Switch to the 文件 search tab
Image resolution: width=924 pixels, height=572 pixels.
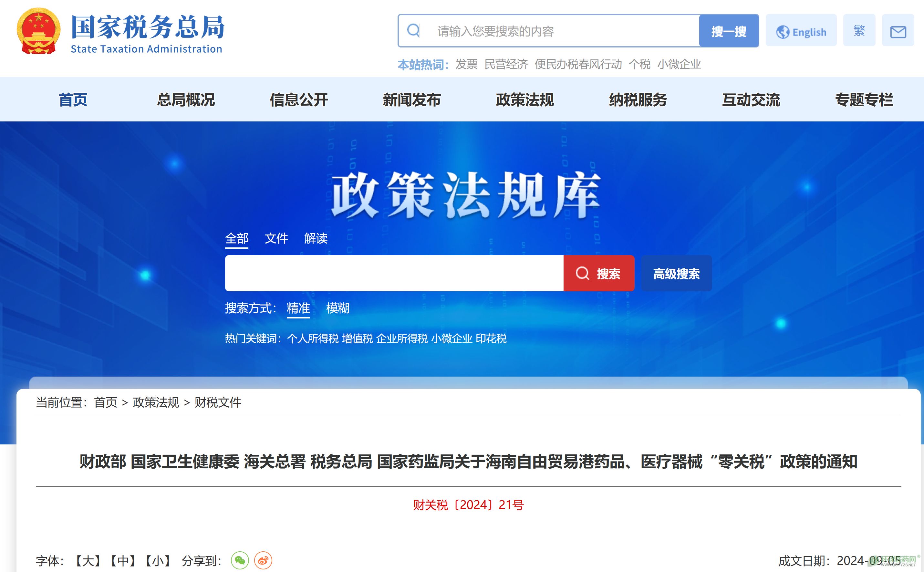[x=276, y=238]
